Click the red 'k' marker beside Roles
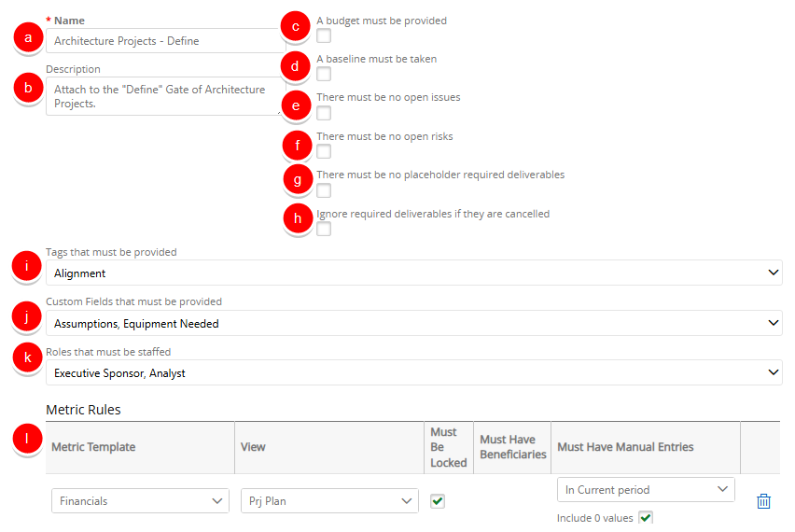Viewport: 795px width, 532px height. 28,357
